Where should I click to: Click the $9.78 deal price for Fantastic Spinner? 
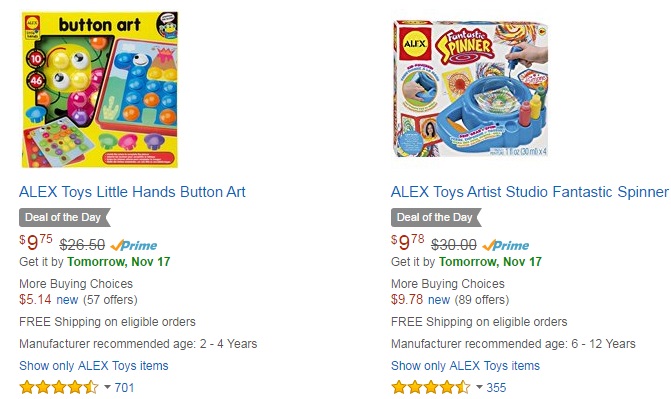click(408, 243)
